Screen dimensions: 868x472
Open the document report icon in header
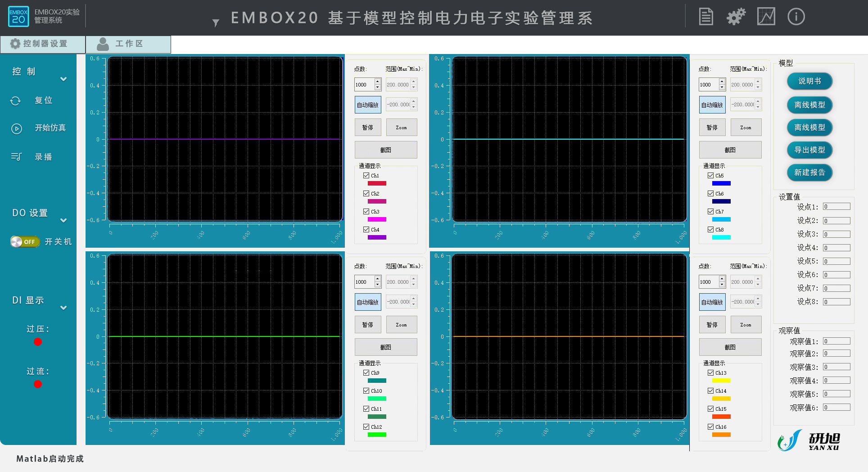point(705,17)
